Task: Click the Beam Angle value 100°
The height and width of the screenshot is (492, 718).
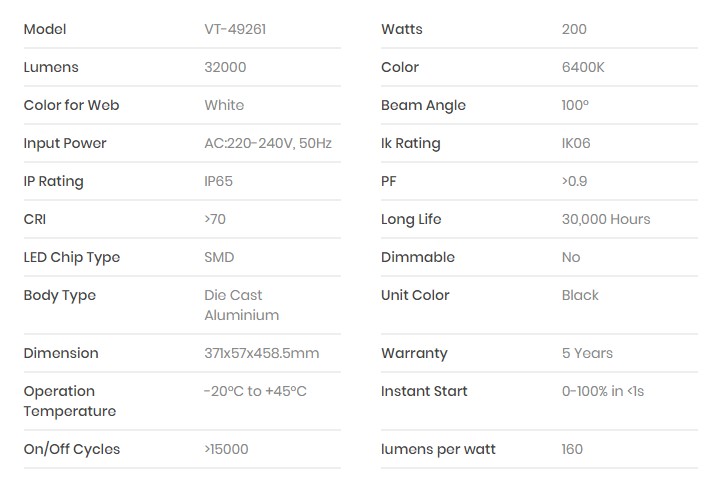Action: pos(575,105)
